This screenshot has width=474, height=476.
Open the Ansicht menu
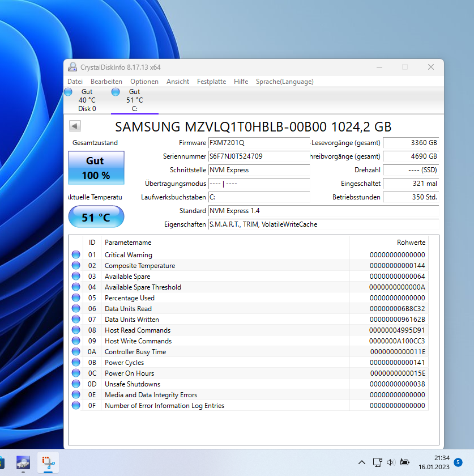click(177, 82)
